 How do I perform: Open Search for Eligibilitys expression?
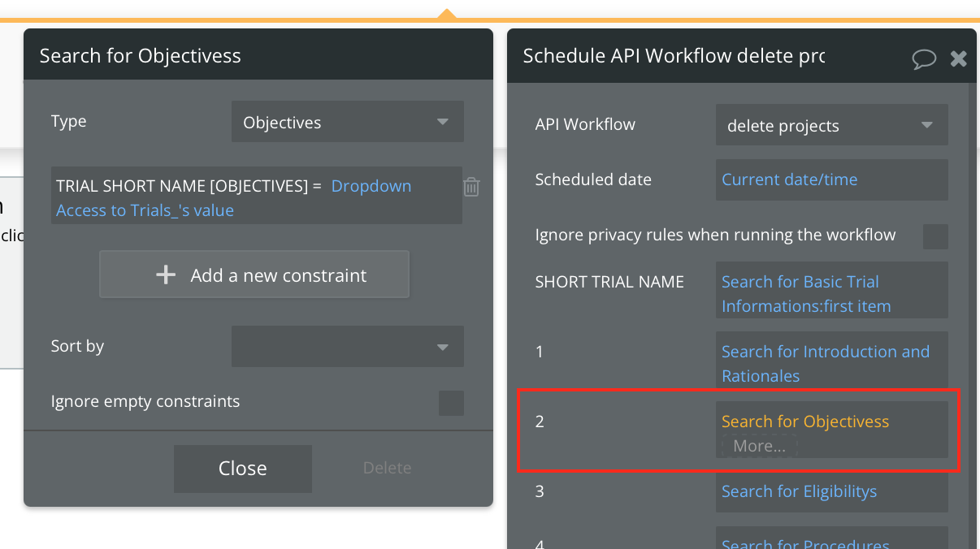799,491
